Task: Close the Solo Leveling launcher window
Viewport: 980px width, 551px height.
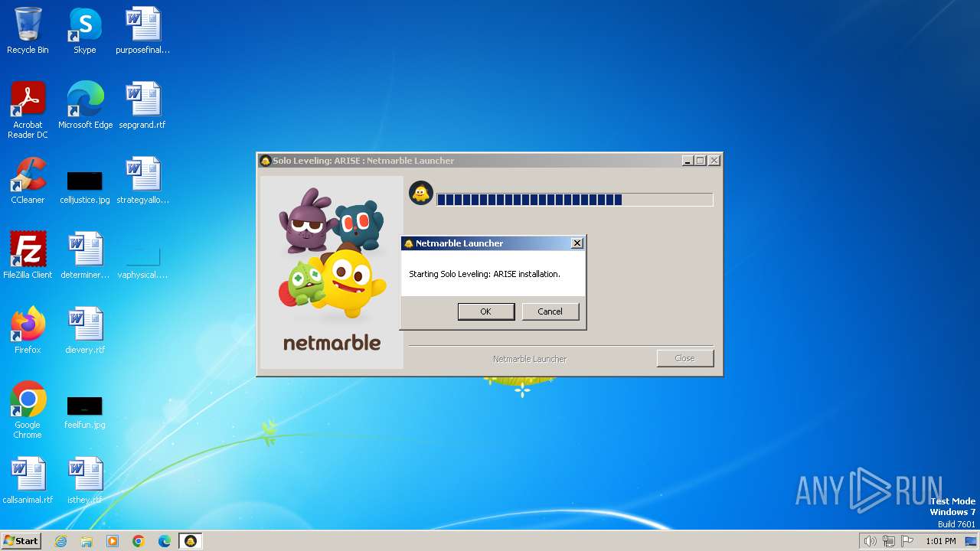Action: [714, 161]
